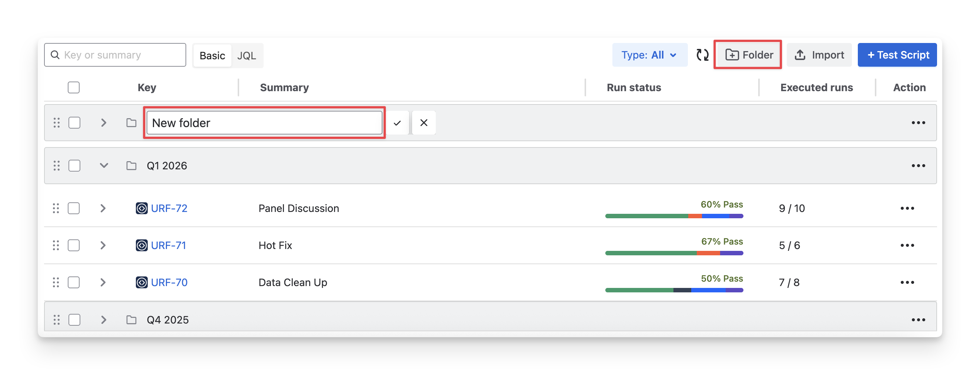Check the box for URF-72
This screenshot has width=980, height=375.
coord(73,208)
